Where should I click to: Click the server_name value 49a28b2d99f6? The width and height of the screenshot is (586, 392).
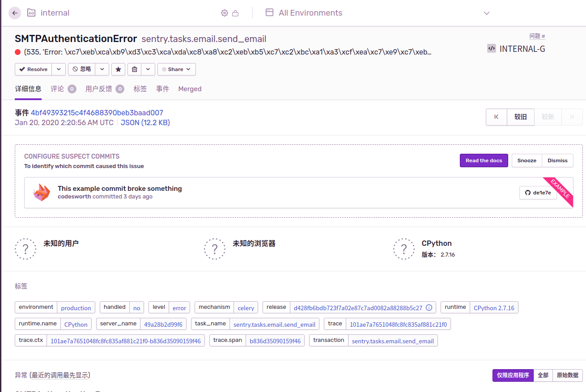click(163, 325)
